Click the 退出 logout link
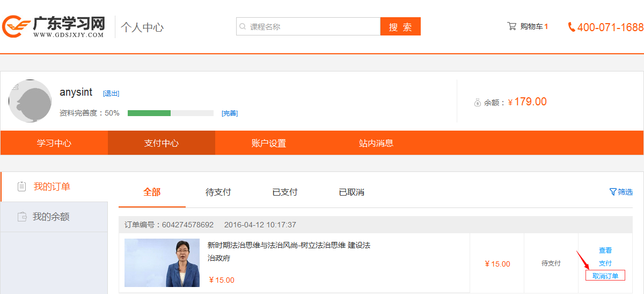The image size is (644, 294). coord(111,94)
